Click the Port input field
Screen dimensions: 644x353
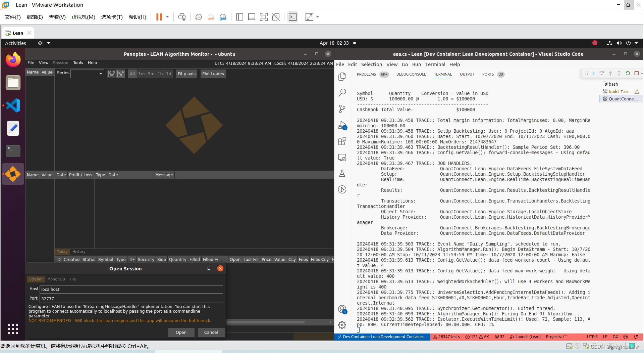131,299
